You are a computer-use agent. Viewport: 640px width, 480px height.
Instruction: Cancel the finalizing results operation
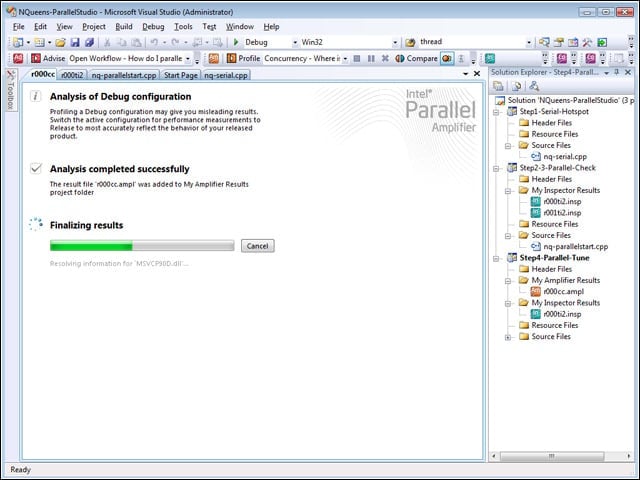coord(258,246)
